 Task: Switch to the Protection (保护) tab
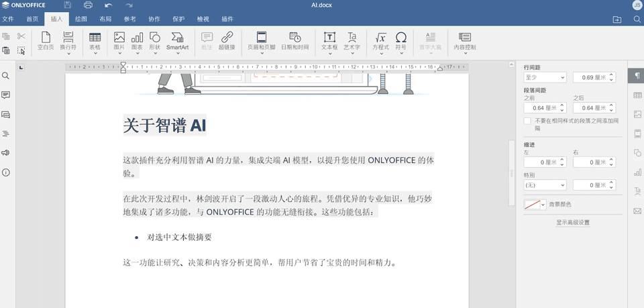pos(178,19)
